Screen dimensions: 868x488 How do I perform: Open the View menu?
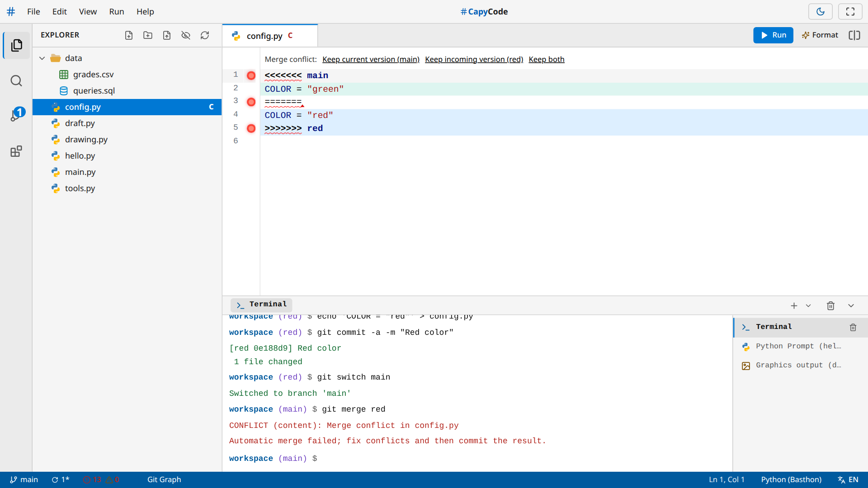tap(88, 12)
